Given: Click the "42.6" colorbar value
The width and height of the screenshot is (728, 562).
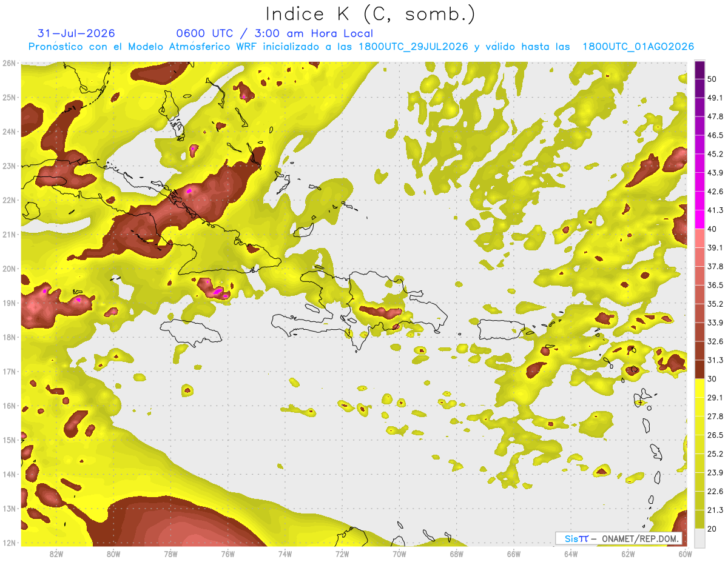Looking at the screenshot, I should 716,192.
